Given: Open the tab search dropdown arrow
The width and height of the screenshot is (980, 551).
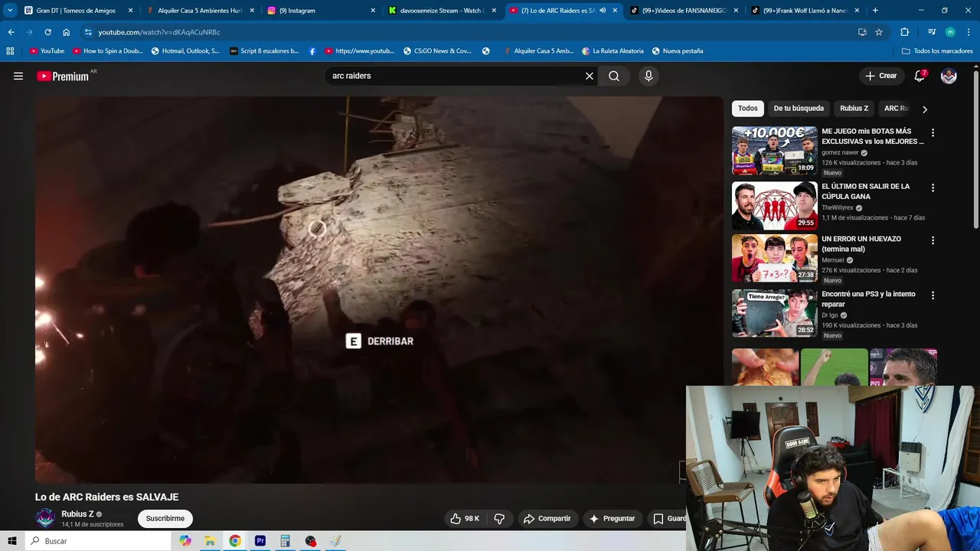Looking at the screenshot, I should tap(10, 11).
